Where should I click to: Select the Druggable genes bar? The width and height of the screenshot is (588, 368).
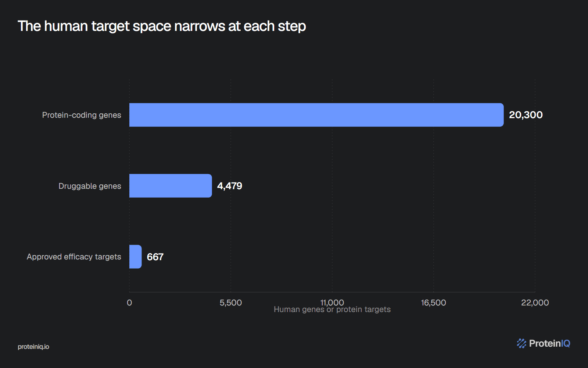pyautogui.click(x=171, y=186)
